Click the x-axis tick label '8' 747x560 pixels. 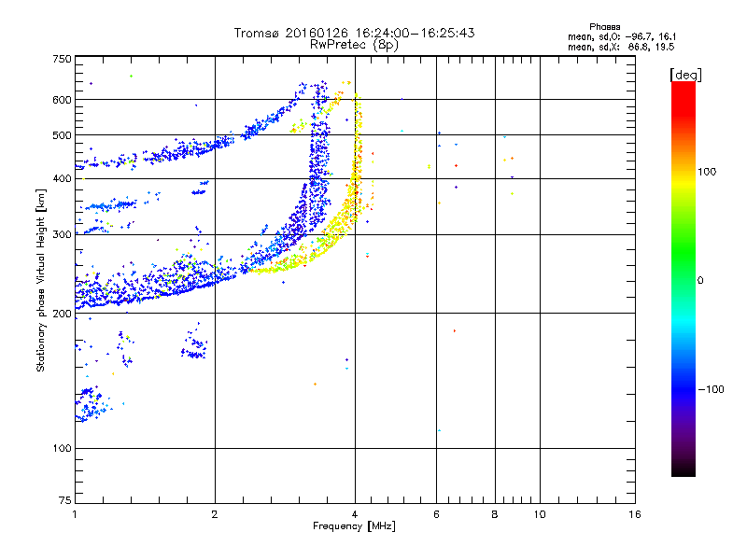(x=495, y=514)
